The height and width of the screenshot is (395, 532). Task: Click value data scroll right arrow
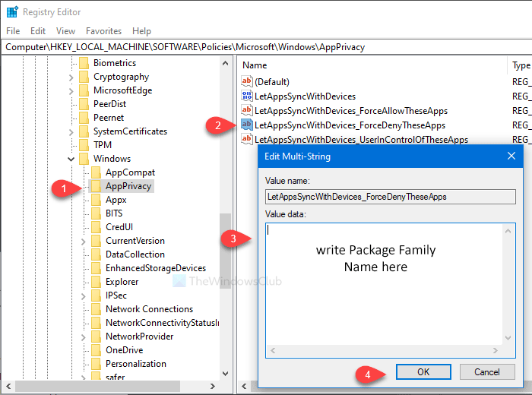pos(496,351)
